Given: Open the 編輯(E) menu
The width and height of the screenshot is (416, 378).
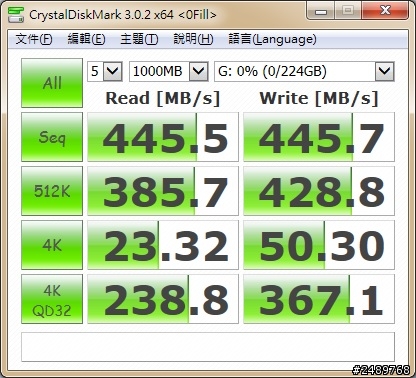Looking at the screenshot, I should [86, 39].
